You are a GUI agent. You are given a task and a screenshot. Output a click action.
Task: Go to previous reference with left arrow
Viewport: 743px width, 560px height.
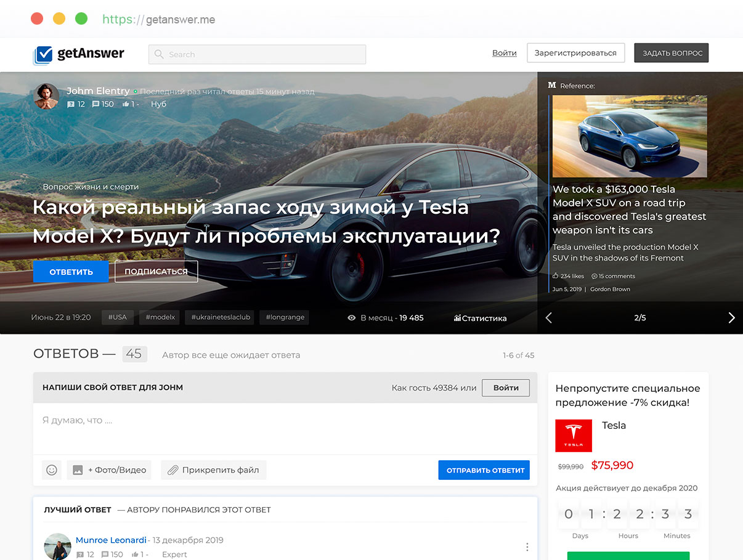[549, 318]
